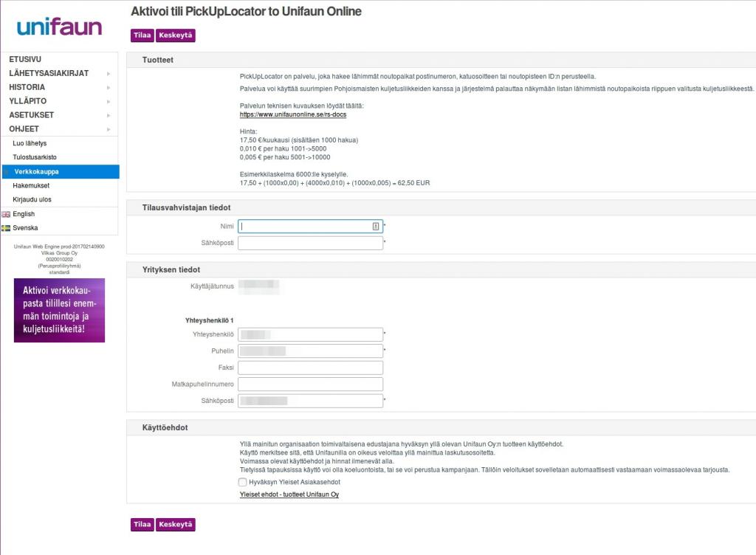
Task: Open the ETUSIVU menu item
Action: 25,59
